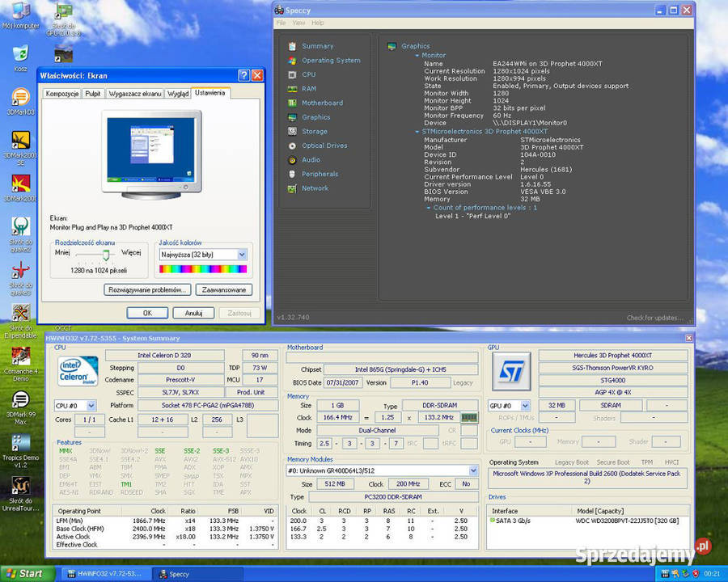Open the Jakość kolorów dropdown
The height and width of the screenshot is (582, 728).
(x=242, y=255)
